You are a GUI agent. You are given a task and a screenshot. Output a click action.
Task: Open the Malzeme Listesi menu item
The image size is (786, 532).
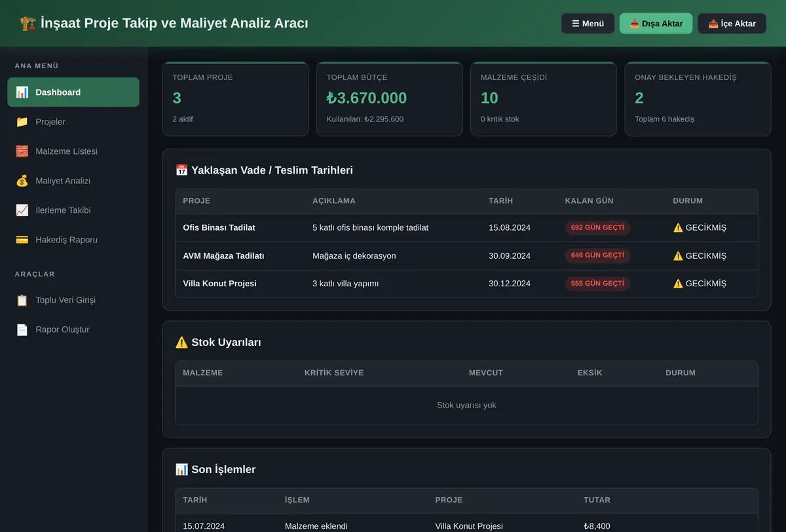point(73,151)
